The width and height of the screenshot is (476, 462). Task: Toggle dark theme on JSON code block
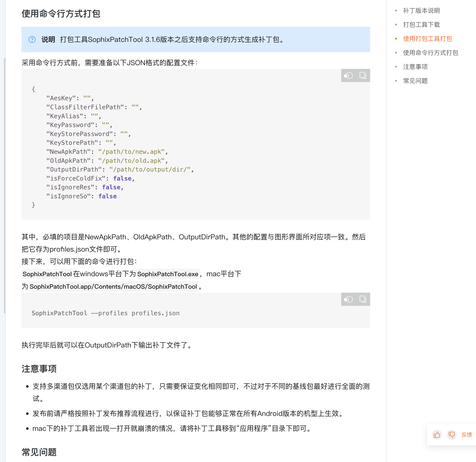[348, 75]
